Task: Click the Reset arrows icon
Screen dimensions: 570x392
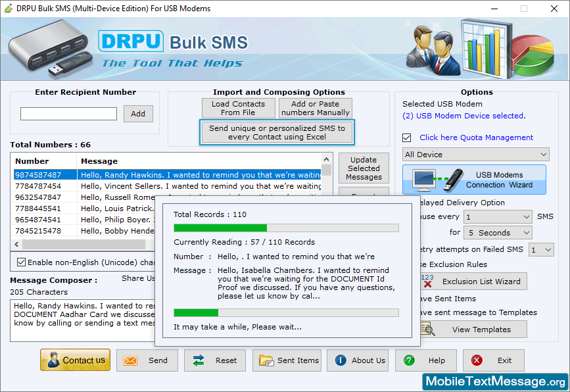Action: [199, 360]
